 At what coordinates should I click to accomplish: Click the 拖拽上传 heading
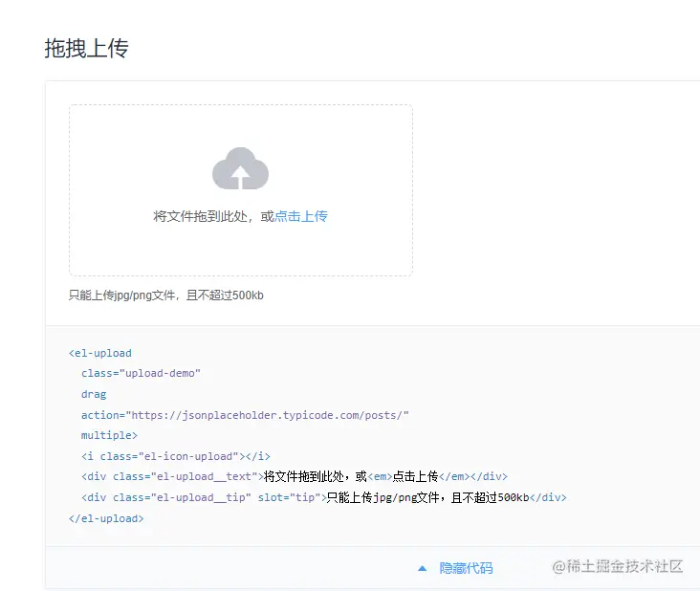pos(87,48)
